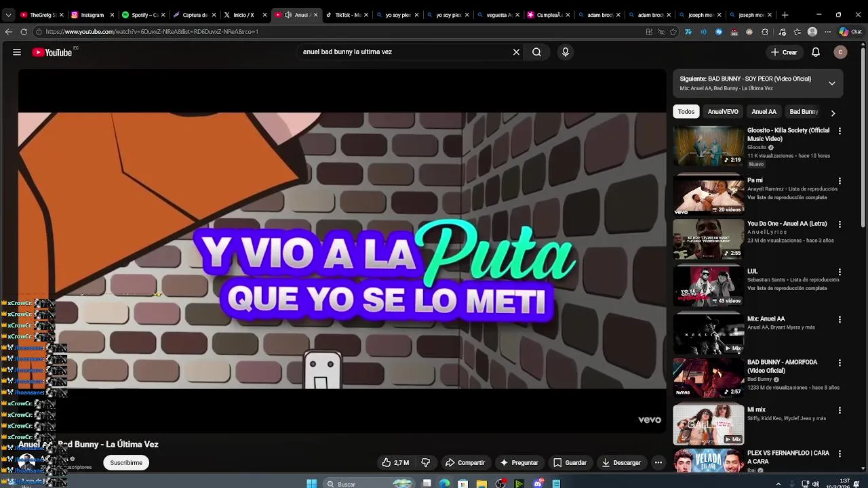Open options for Mi mix
This screenshot has height=488, width=868.
[840, 410]
